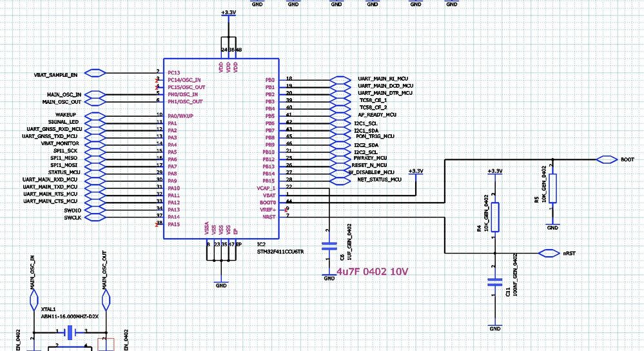Click the STM32F411CCU6TR part name text
Image resolution: width=644 pixels, height=351 pixels.
pos(280,252)
